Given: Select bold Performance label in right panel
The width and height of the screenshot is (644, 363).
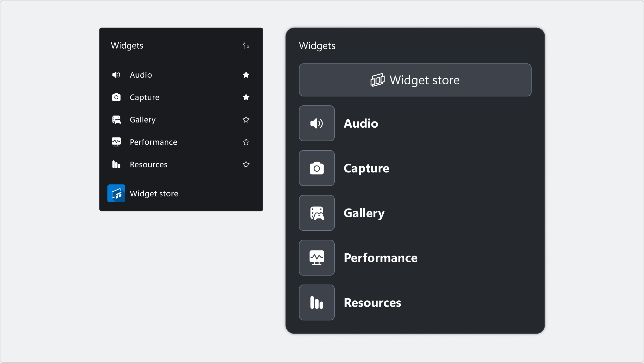Looking at the screenshot, I should [380, 258].
